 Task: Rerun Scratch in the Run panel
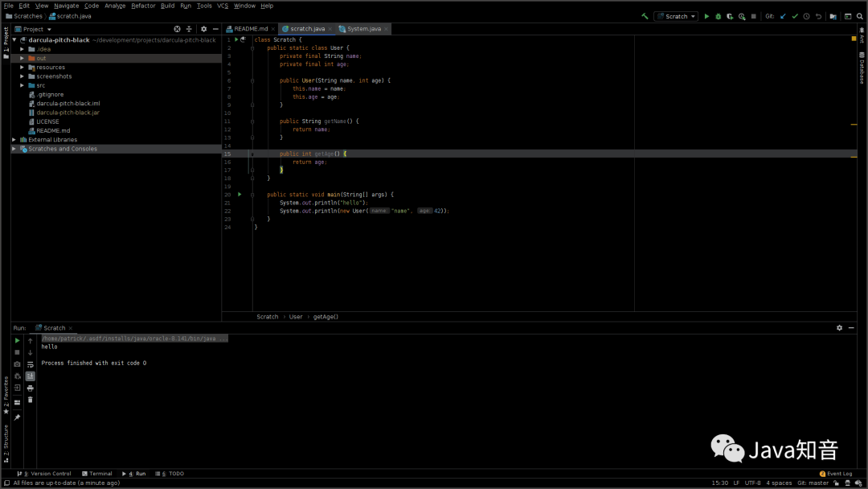(17, 340)
